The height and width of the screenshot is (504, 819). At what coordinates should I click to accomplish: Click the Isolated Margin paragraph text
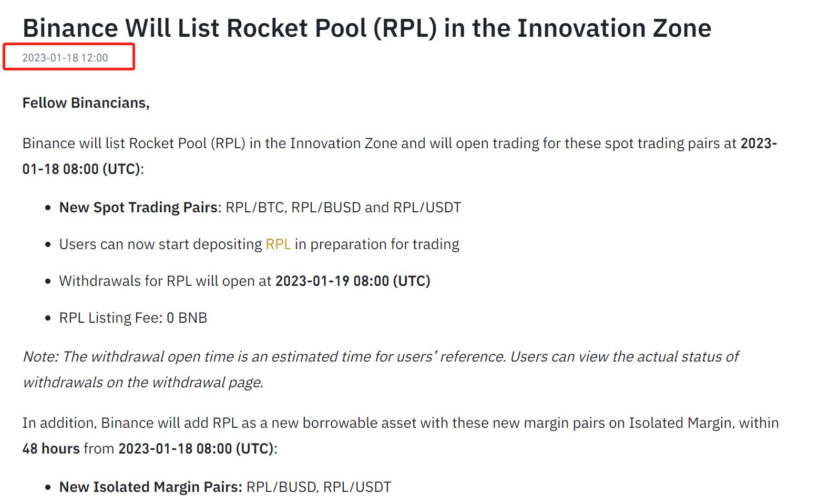pyautogui.click(x=401, y=436)
